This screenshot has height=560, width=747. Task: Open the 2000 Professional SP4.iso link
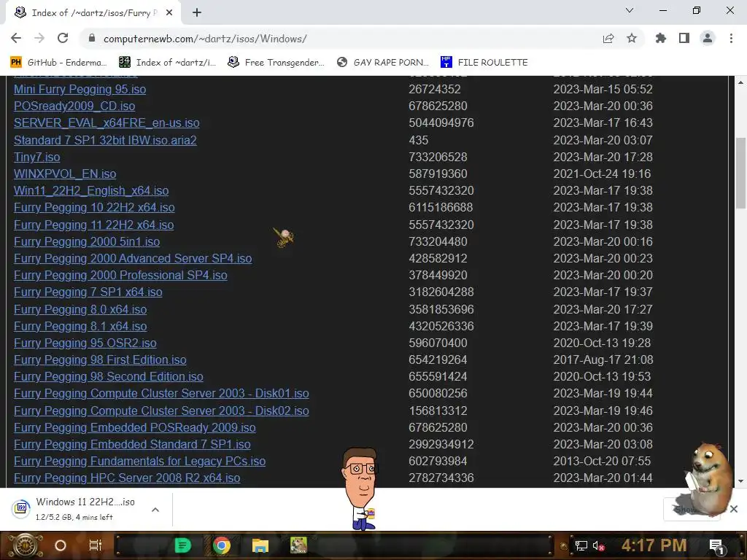[x=120, y=275]
